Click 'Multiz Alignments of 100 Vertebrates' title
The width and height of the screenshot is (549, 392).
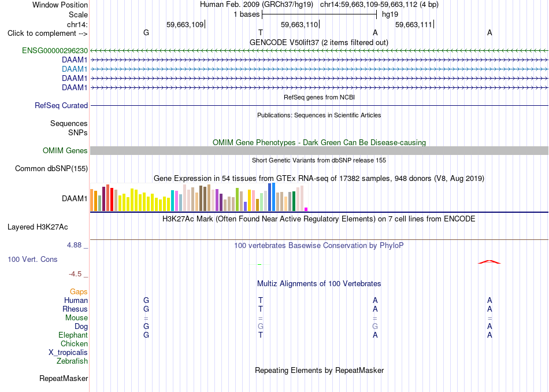click(x=319, y=283)
